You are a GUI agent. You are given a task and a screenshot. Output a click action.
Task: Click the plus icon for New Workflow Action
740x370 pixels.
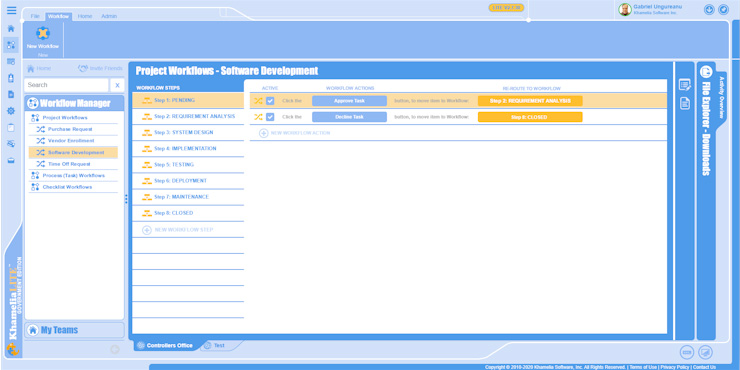point(263,133)
